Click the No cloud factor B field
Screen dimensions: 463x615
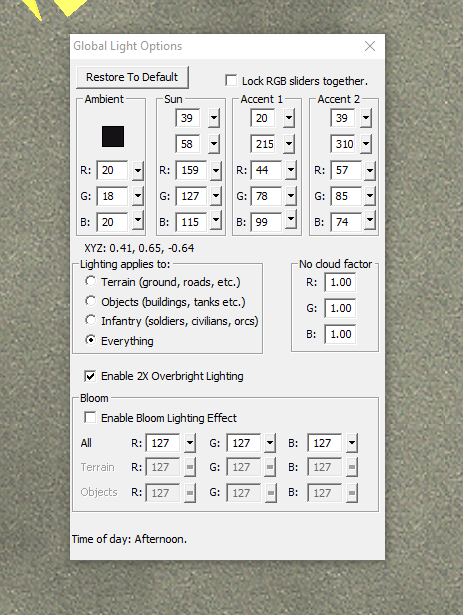340,334
